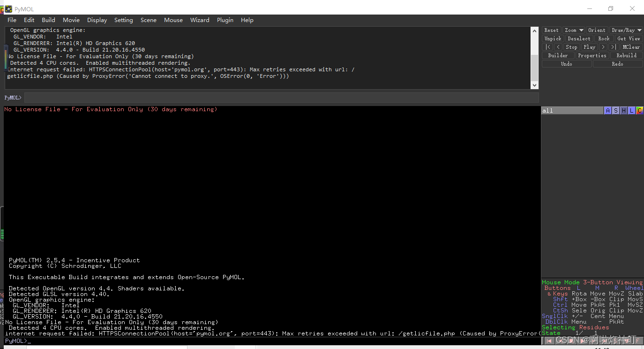The width and height of the screenshot is (644, 349).
Task: Open the Action (A) menu for object all
Action: point(608,110)
